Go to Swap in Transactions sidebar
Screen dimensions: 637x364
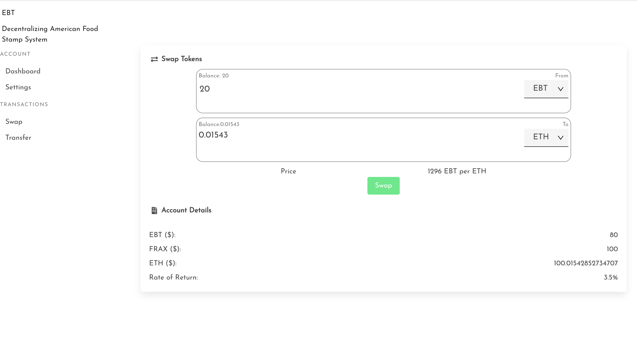coord(14,122)
